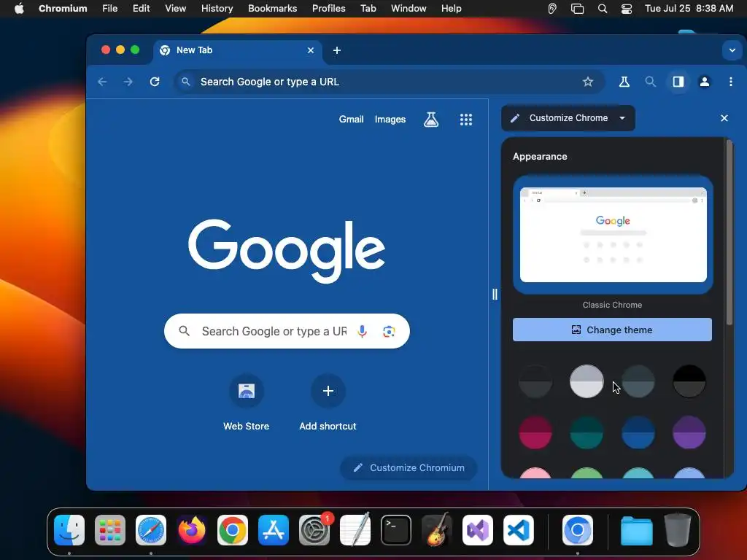Select the slate grey color swatch
Screen dimensions: 747x560
click(638, 381)
